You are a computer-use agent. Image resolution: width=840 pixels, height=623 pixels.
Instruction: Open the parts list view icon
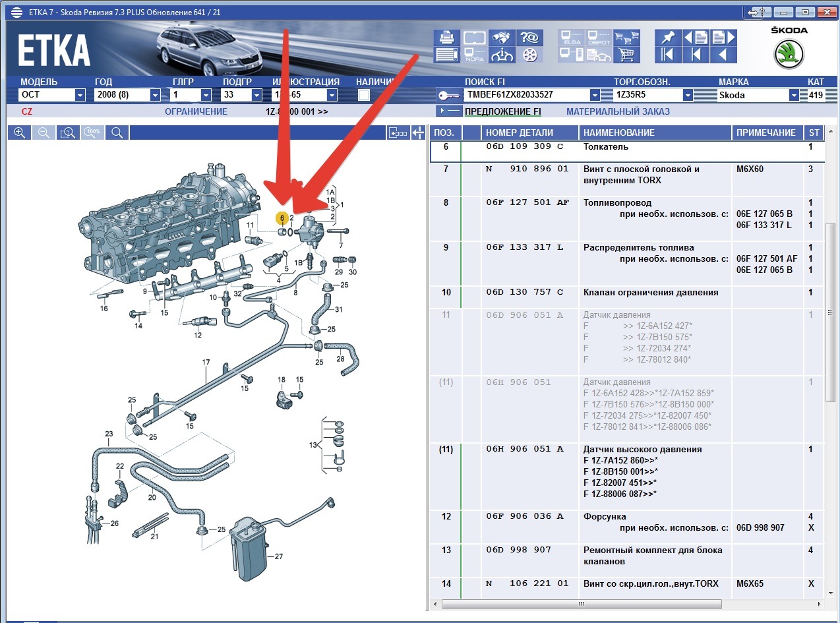(x=446, y=55)
